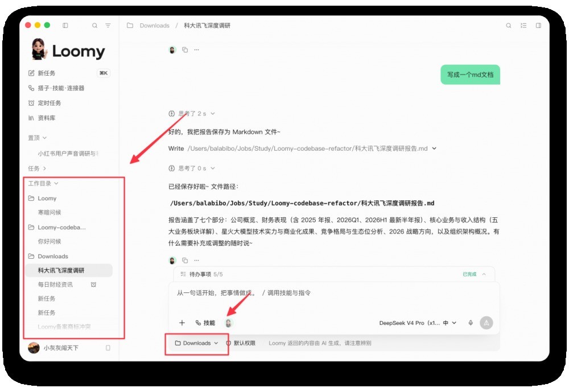Expand the 任务 section
569x392 pixels.
coord(37,168)
